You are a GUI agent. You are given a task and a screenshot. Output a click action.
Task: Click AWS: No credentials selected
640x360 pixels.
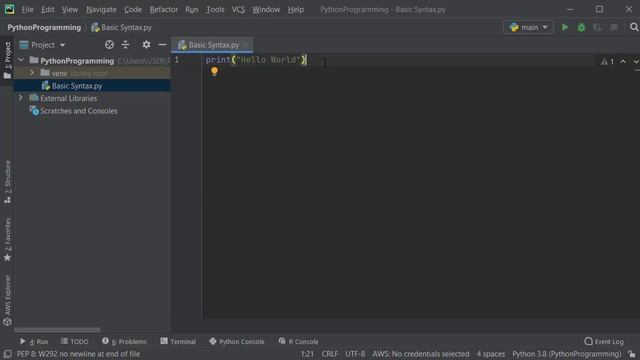420,354
